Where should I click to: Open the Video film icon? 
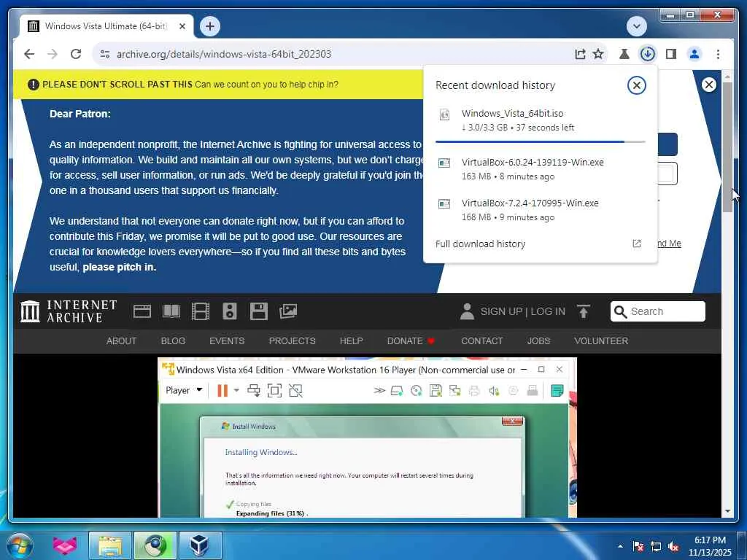200,311
